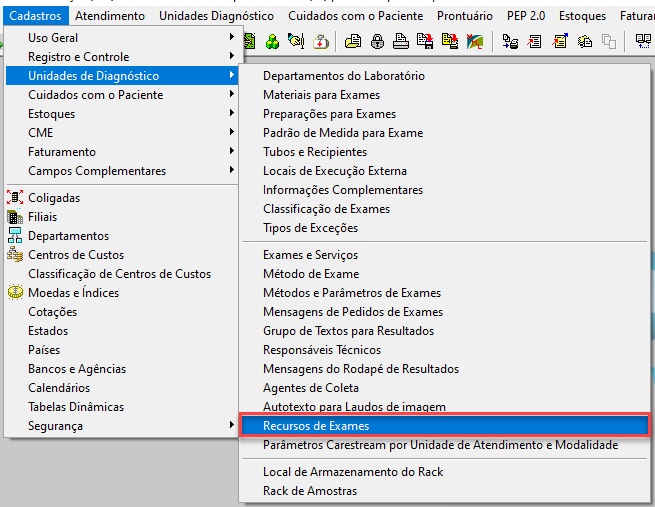Expand the Cuidados com o Paciente submenu arrow
This screenshot has width=655, height=507.
coord(231,94)
